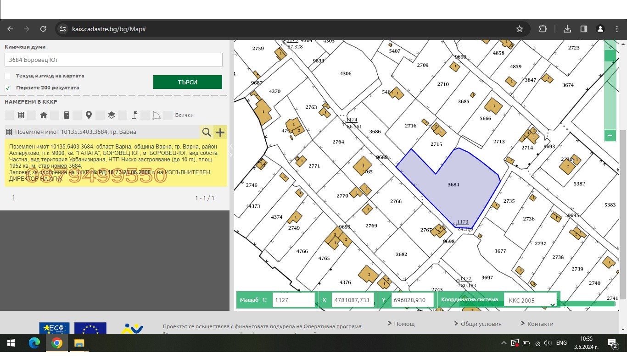
Task: Toggle checkbox before flag icon
Action: [x=123, y=115]
